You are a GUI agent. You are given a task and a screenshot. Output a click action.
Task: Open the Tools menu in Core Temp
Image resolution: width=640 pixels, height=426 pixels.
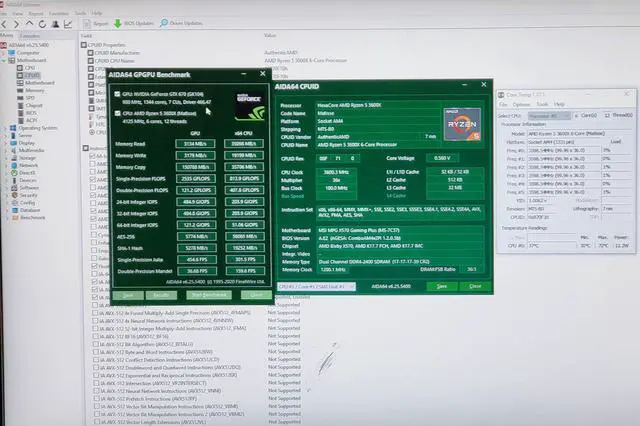(x=542, y=105)
